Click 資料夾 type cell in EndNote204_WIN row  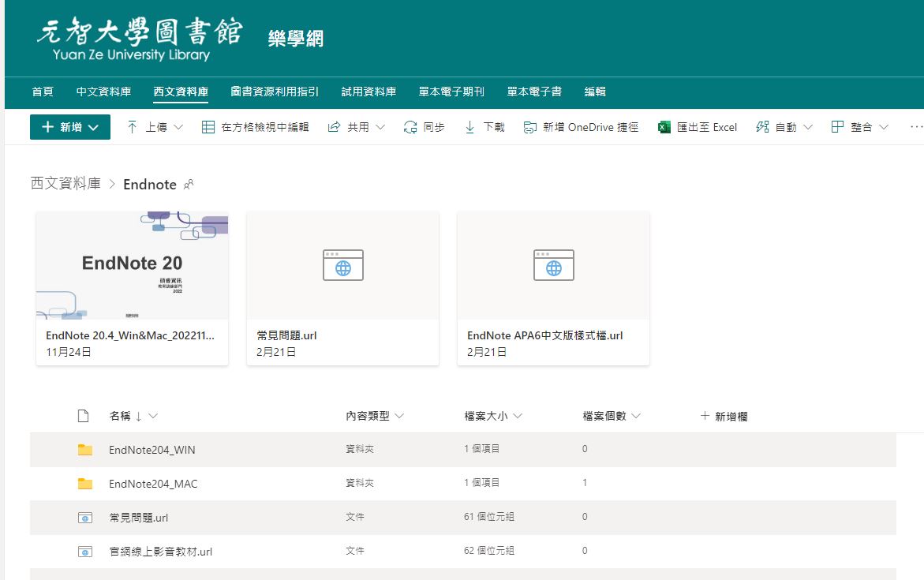(360, 449)
